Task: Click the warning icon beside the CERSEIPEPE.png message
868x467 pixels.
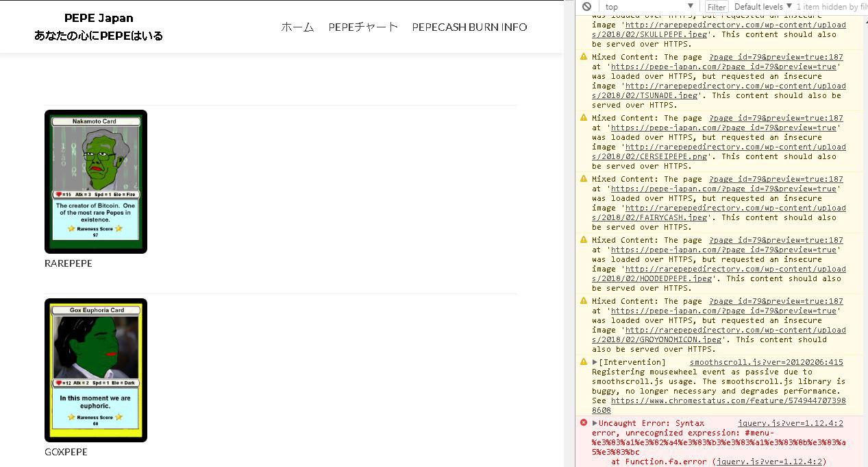Action: (x=584, y=118)
